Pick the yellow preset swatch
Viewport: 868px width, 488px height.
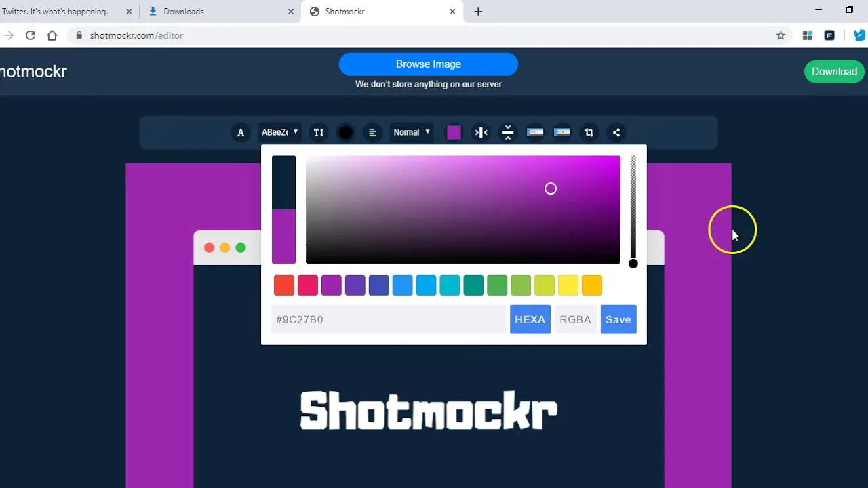pos(568,285)
